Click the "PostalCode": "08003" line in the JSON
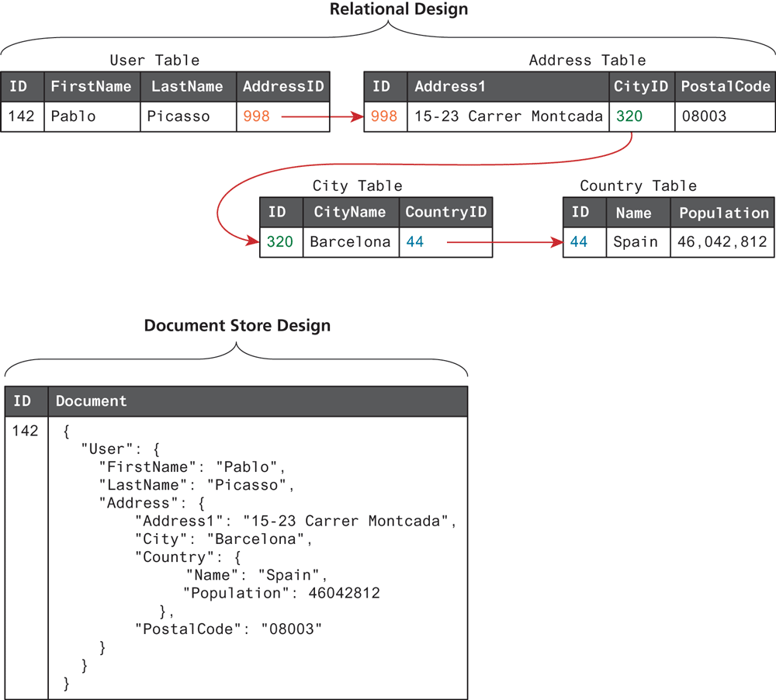This screenshot has height=700, width=776. click(x=228, y=629)
